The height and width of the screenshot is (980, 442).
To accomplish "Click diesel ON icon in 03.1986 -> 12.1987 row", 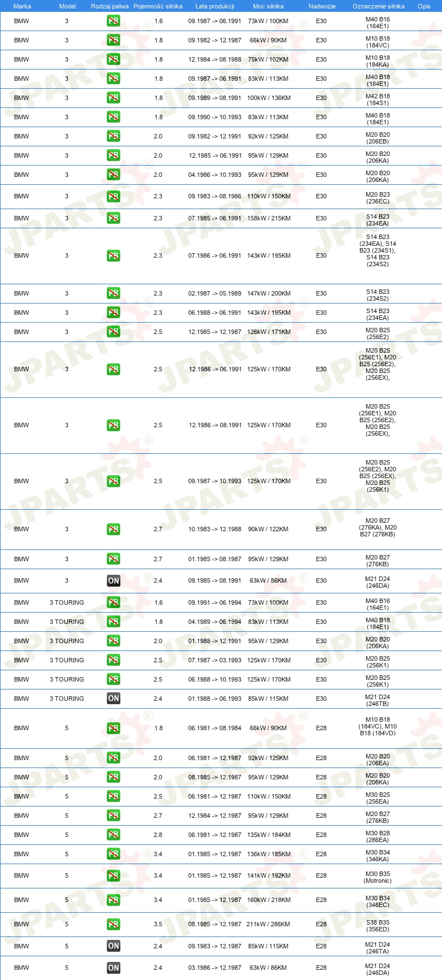I will [114, 968].
